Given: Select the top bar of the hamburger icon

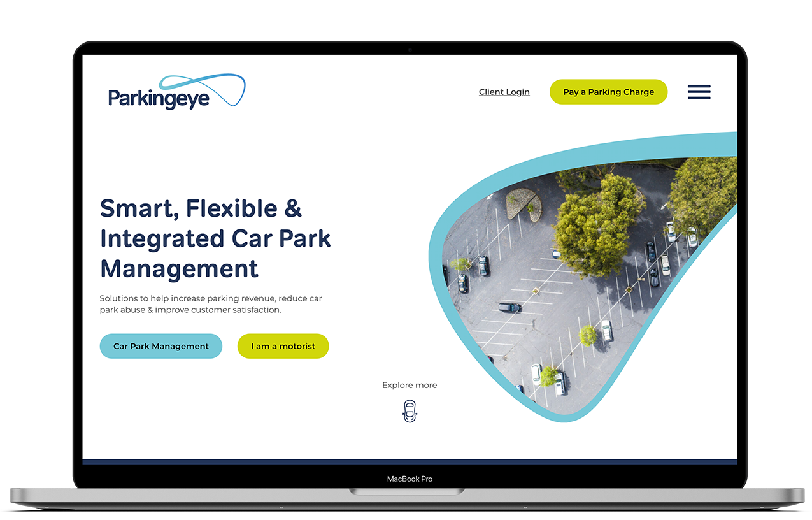Looking at the screenshot, I should pos(699,87).
